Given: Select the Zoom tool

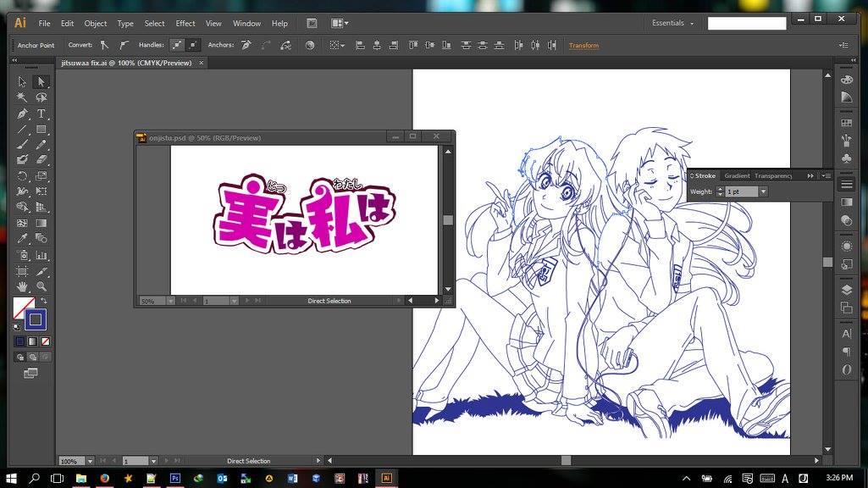Looking at the screenshot, I should click(x=41, y=286).
